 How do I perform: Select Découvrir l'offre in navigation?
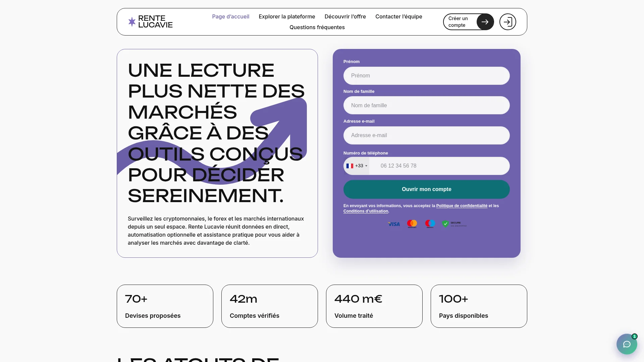(x=345, y=16)
